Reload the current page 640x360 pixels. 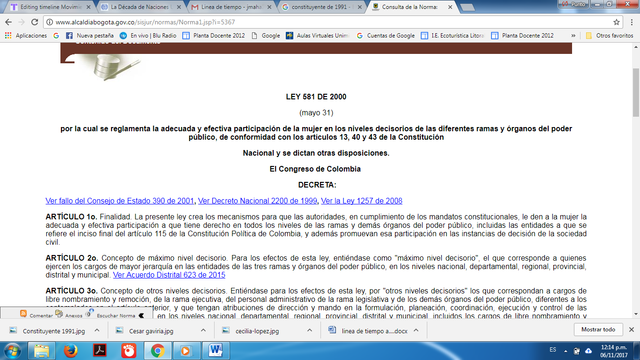point(35,22)
